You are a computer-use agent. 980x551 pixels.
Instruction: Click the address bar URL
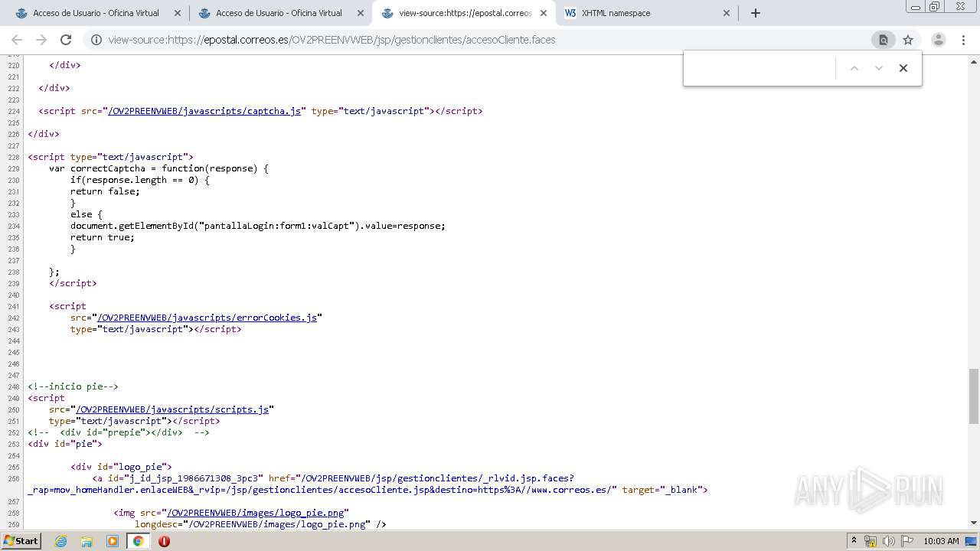(x=332, y=40)
